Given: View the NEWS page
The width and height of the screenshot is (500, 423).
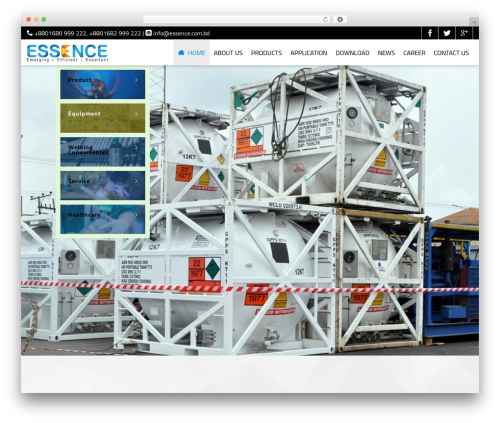Looking at the screenshot, I should (x=386, y=53).
